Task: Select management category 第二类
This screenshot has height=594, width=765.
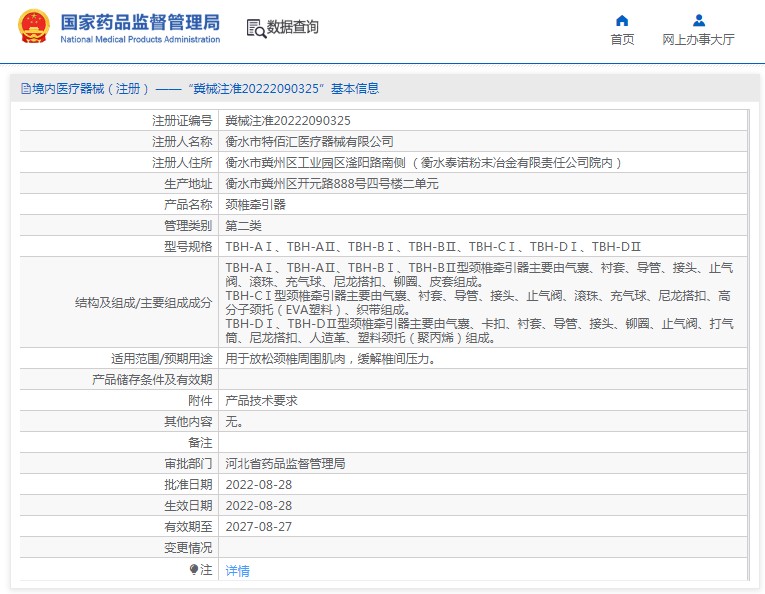Action: [x=243, y=225]
